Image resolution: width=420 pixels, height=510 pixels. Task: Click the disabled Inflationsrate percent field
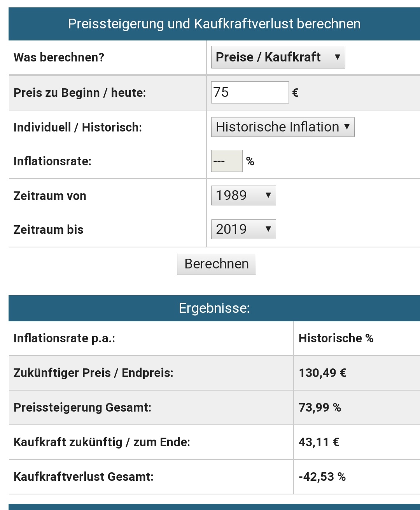pyautogui.click(x=227, y=161)
